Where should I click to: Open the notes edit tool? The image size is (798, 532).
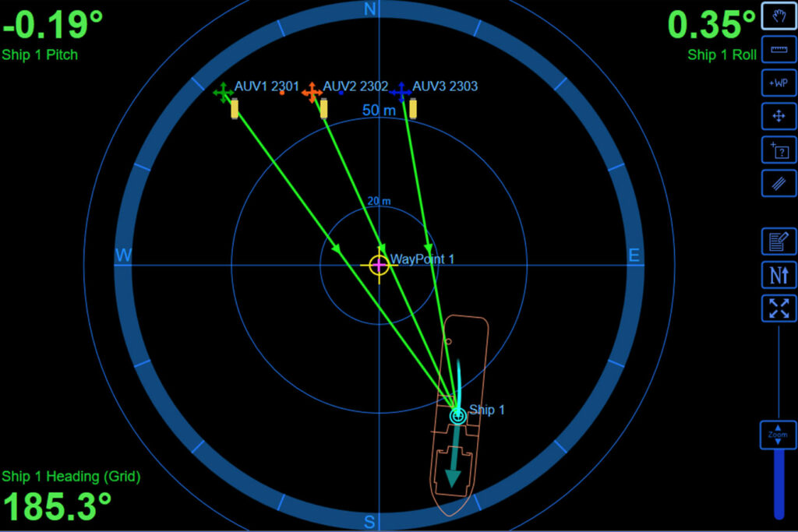click(x=779, y=241)
